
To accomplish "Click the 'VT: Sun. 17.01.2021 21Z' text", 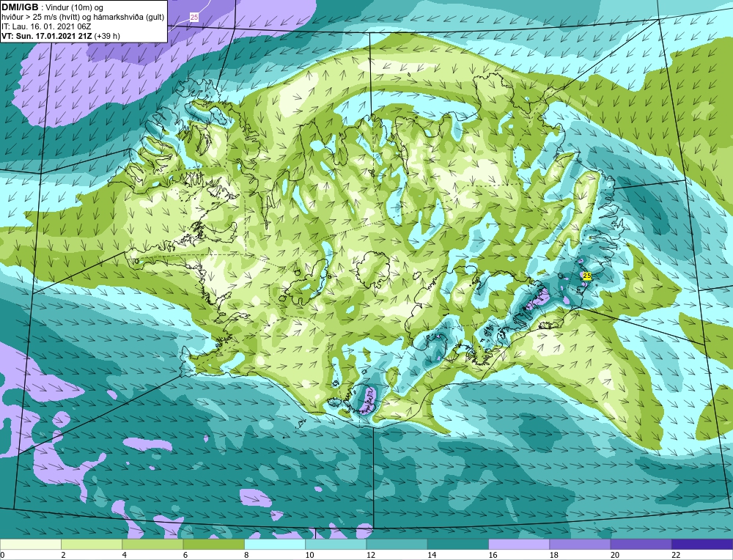I will pyautogui.click(x=47, y=36).
